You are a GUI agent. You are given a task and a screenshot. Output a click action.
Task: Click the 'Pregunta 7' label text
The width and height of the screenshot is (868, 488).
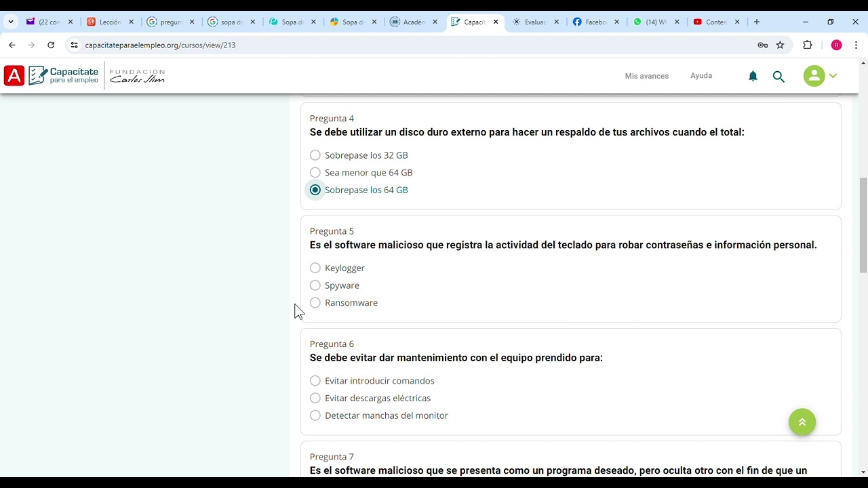click(332, 457)
